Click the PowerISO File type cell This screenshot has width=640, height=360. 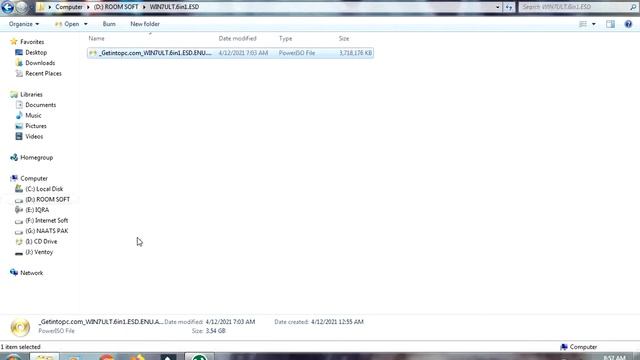297,53
